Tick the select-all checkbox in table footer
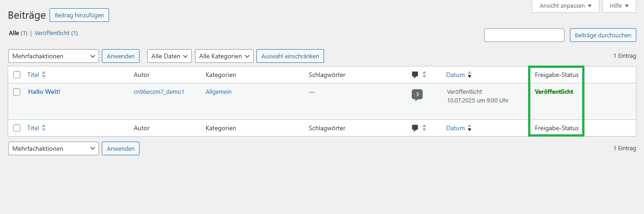Image resolution: width=644 pixels, height=214 pixels. [17, 128]
